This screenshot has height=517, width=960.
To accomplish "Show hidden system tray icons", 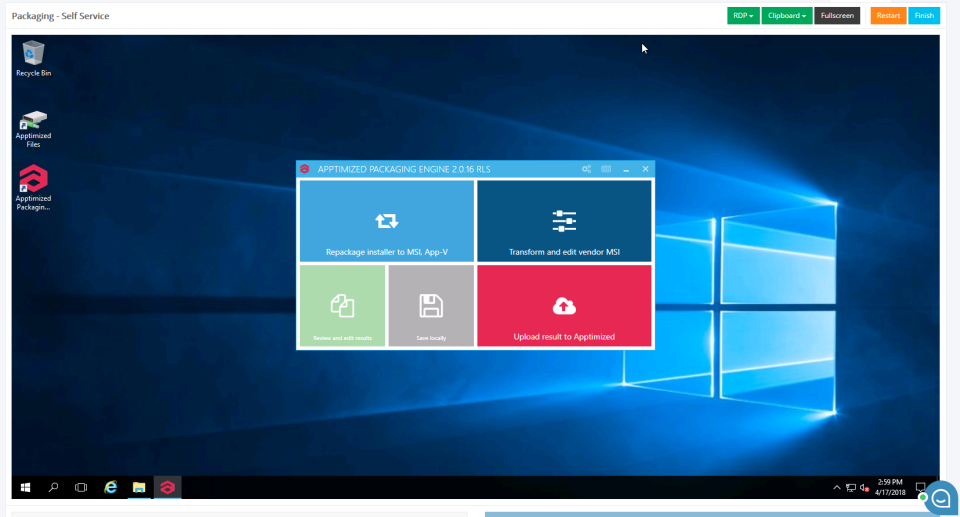I will click(836, 488).
